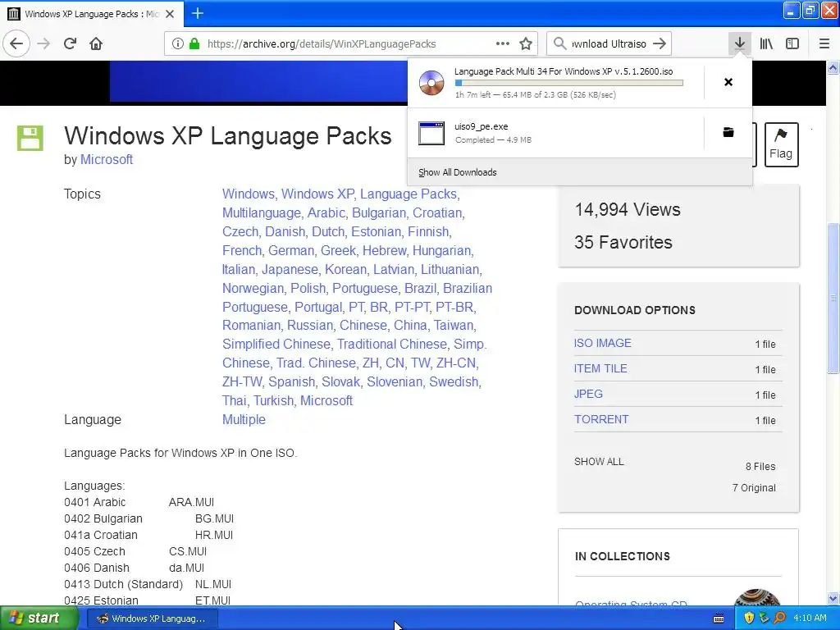The width and height of the screenshot is (840, 630).
Task: Download the TORRENT option
Action: (x=601, y=419)
